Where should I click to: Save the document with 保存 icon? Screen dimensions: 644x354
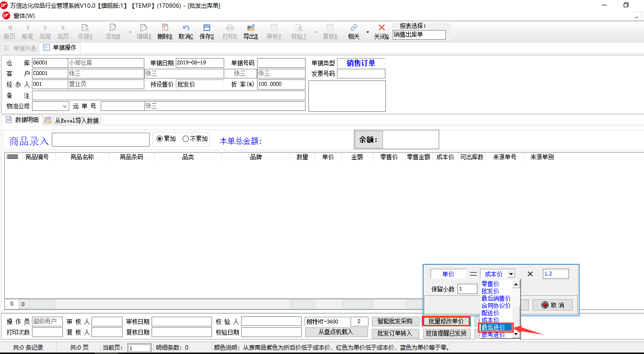click(x=207, y=32)
